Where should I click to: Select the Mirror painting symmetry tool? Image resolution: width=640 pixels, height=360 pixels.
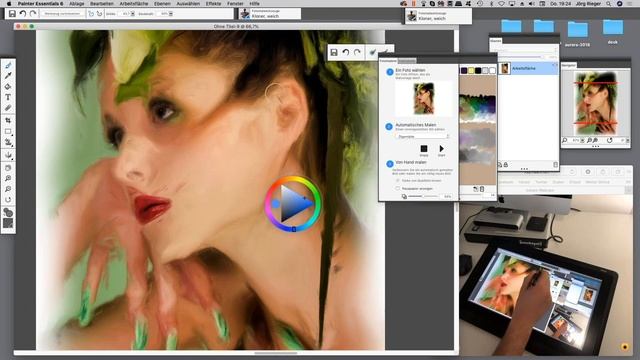8,155
